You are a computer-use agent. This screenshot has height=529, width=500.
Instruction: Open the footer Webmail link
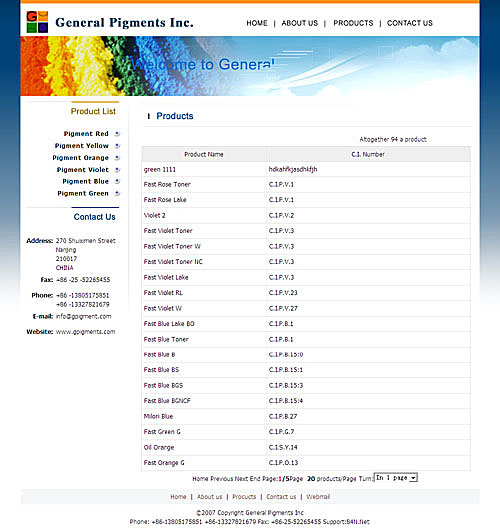click(x=318, y=497)
